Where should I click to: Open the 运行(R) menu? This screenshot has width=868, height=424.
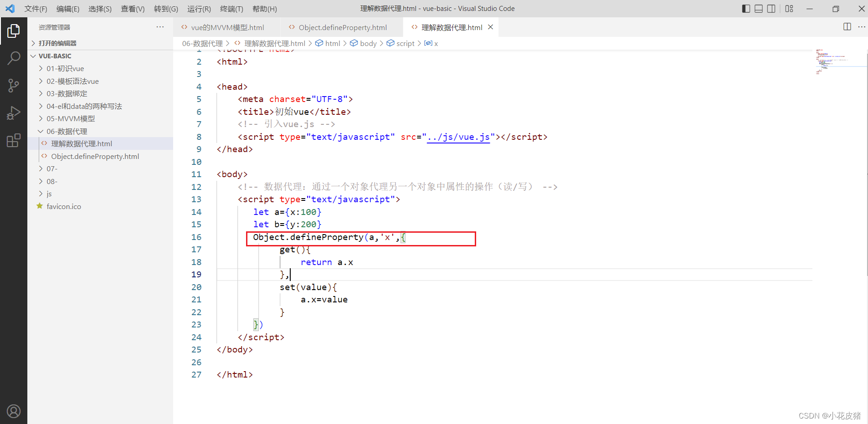click(199, 9)
